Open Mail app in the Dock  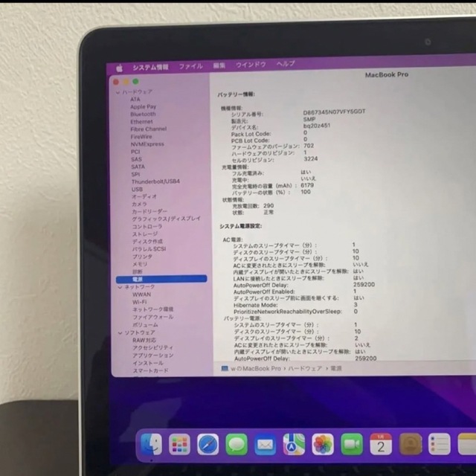click(265, 445)
